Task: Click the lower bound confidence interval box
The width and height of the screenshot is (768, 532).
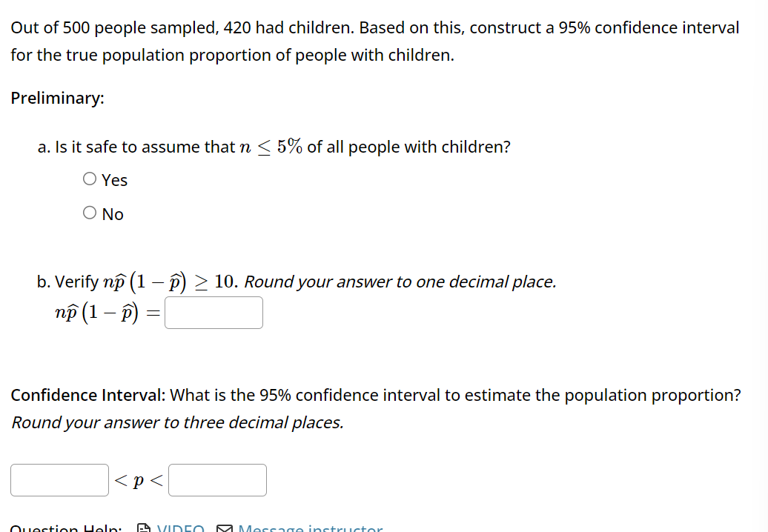Action: coord(59,479)
